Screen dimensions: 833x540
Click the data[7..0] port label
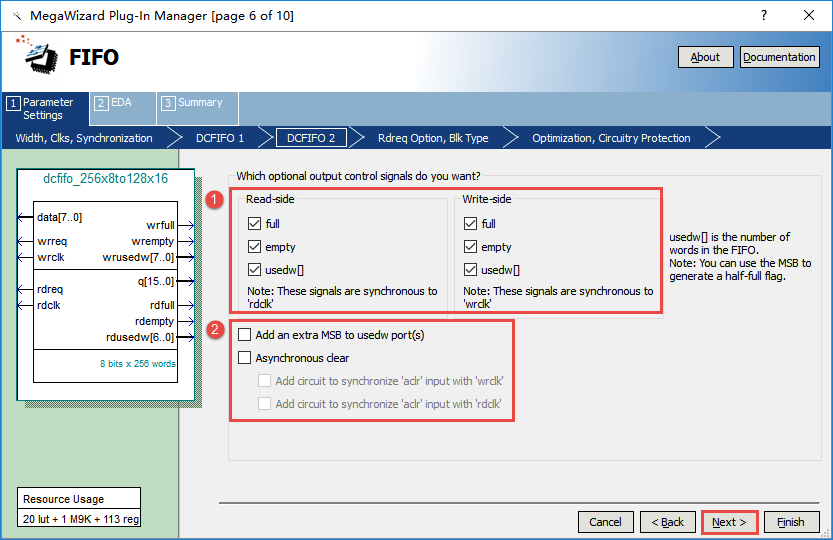60,217
